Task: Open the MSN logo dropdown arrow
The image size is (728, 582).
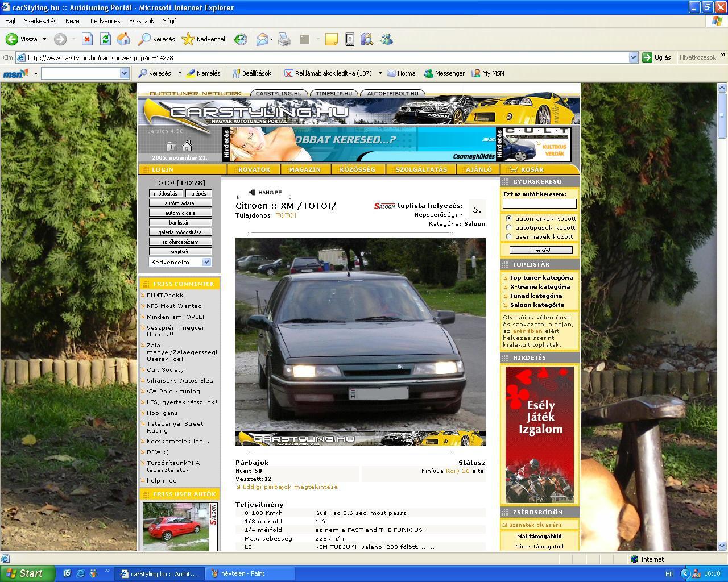Action: [36, 73]
